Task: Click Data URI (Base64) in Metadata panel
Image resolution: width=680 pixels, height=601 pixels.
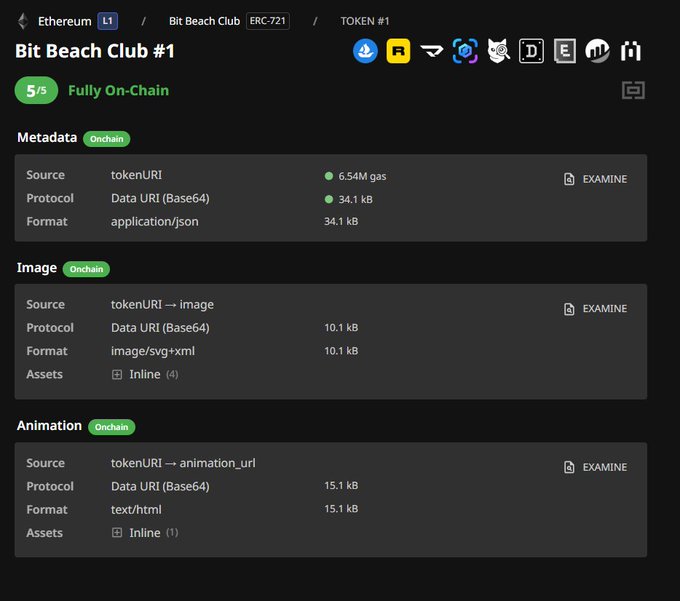Action: click(x=160, y=198)
